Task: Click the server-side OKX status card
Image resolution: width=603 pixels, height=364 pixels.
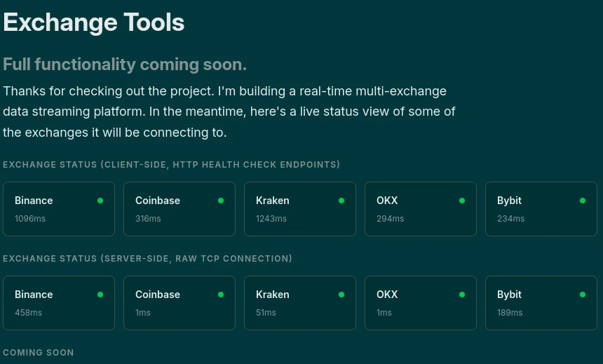Action: [420, 303]
